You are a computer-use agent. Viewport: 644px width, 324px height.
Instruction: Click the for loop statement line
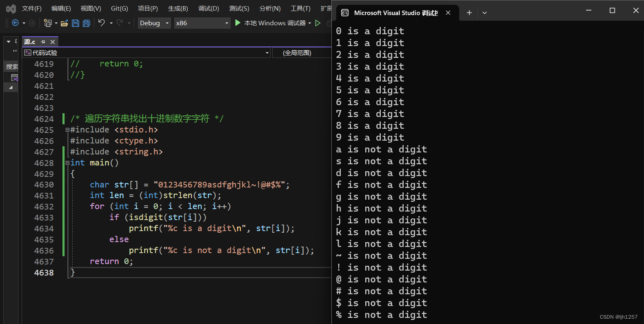[x=160, y=207]
